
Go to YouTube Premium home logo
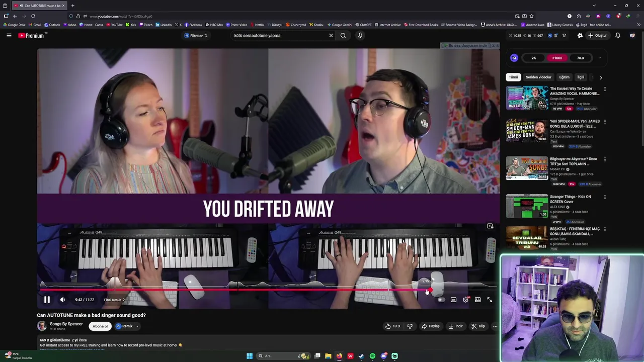32,35
